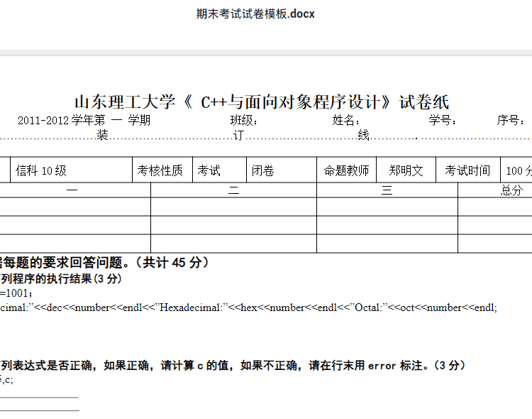Click the 学号: label
This screenshot has width=532, height=419.
point(443,120)
